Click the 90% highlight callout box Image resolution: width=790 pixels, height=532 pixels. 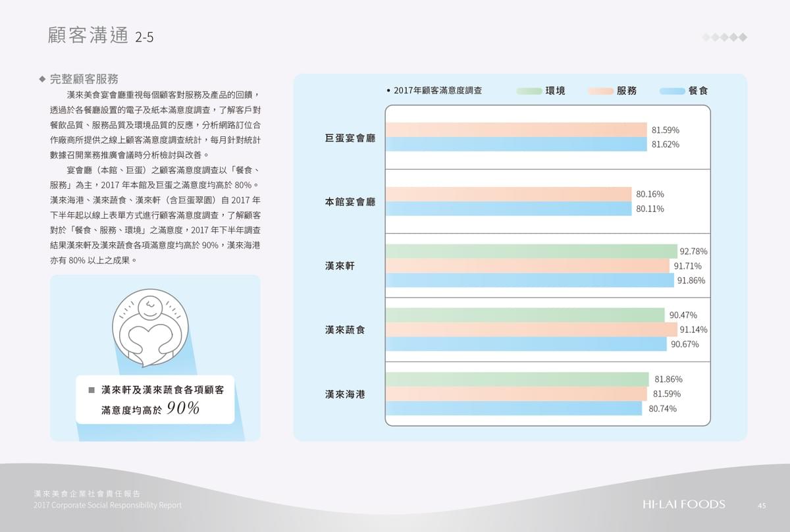pyautogui.click(x=155, y=400)
